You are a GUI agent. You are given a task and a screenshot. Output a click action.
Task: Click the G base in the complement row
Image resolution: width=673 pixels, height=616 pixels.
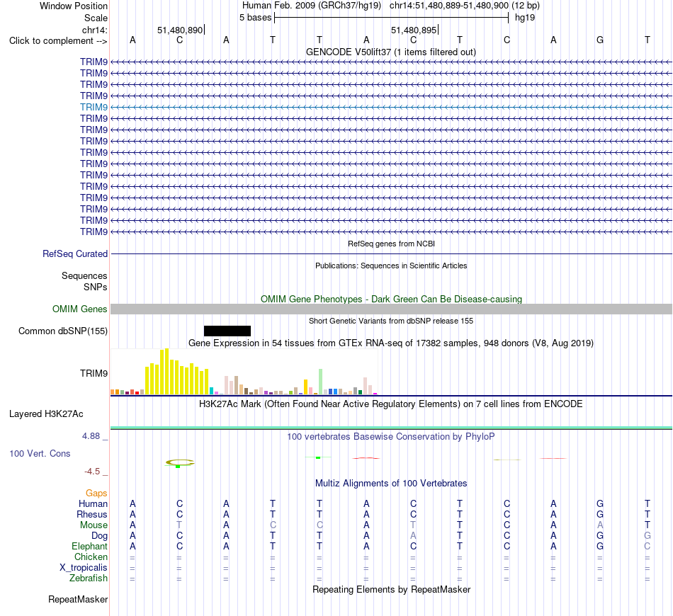(x=600, y=40)
